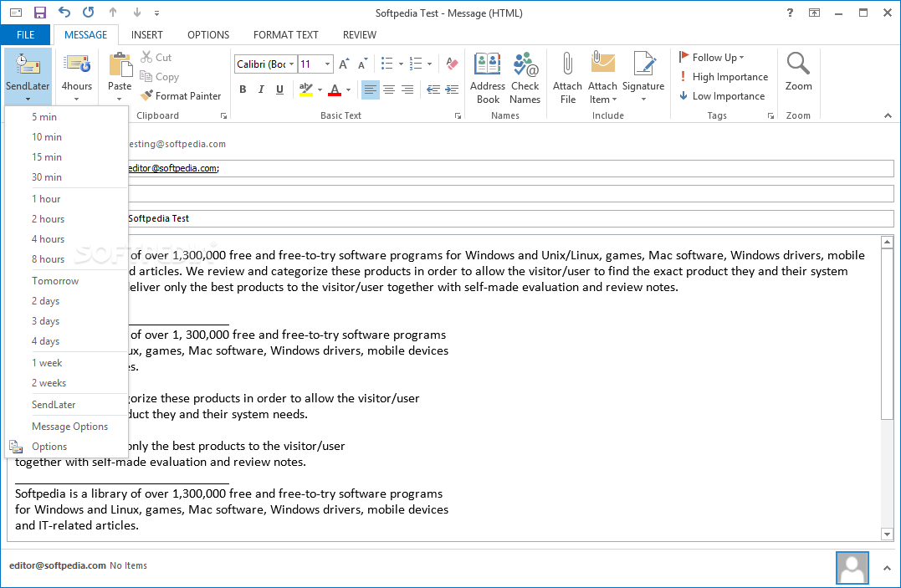Apply red font color

[x=335, y=89]
